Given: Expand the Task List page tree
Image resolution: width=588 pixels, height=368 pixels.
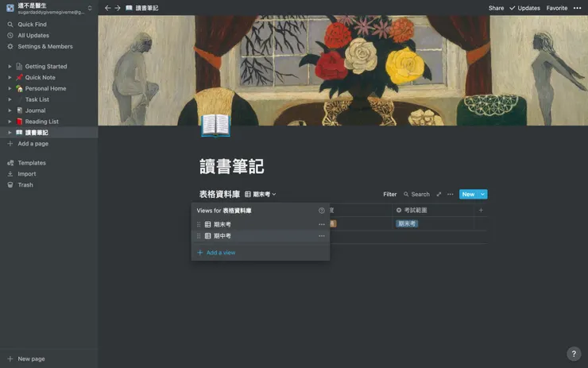Looking at the screenshot, I should (10, 99).
